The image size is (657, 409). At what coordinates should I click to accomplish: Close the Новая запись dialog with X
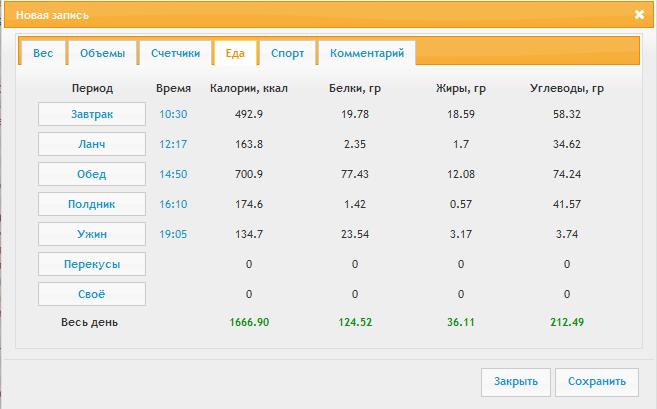639,15
